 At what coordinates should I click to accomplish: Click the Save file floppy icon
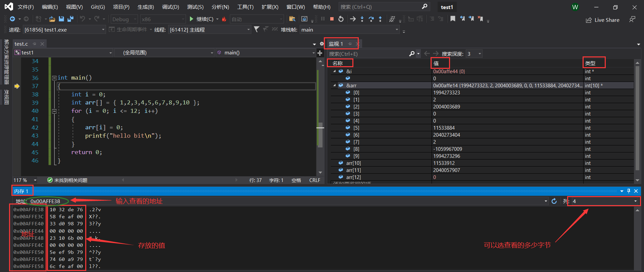[61, 19]
